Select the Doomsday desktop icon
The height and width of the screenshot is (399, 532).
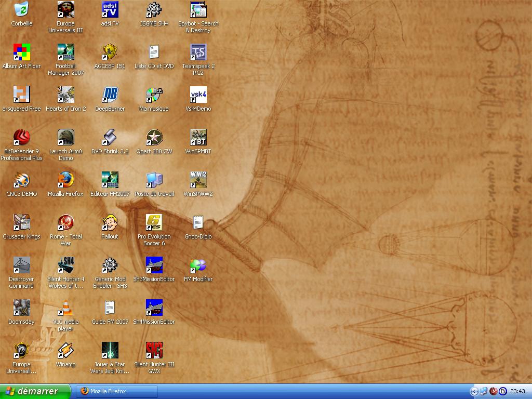(x=22, y=308)
